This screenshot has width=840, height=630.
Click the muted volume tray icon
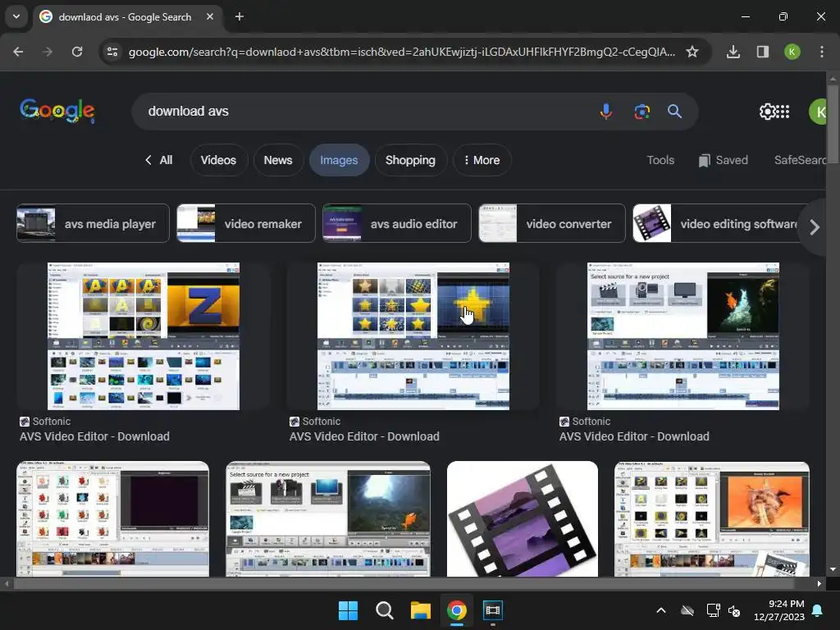[x=734, y=610]
